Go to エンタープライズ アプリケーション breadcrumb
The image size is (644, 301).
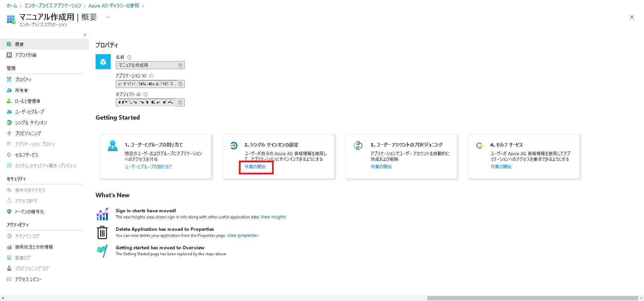pos(53,6)
